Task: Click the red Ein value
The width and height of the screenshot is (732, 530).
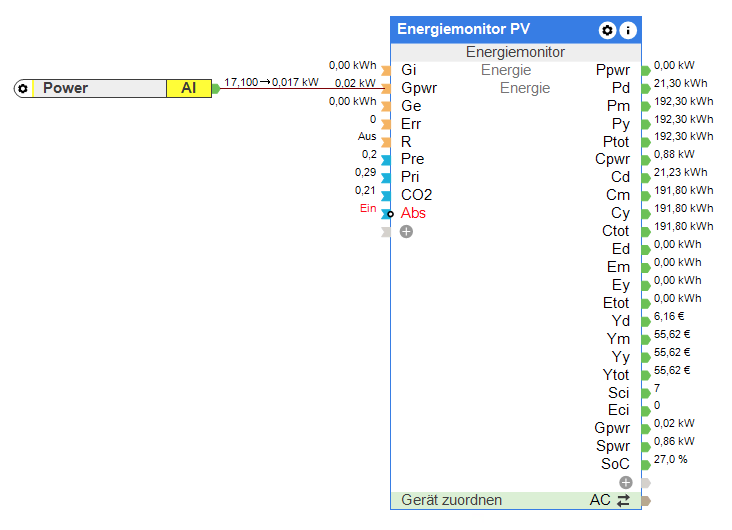Action: click(368, 208)
